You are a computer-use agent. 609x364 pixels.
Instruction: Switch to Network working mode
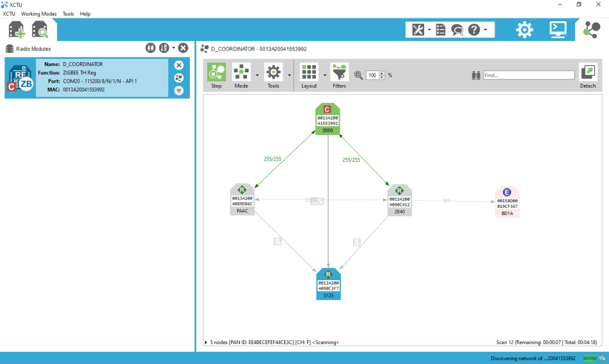(x=592, y=29)
